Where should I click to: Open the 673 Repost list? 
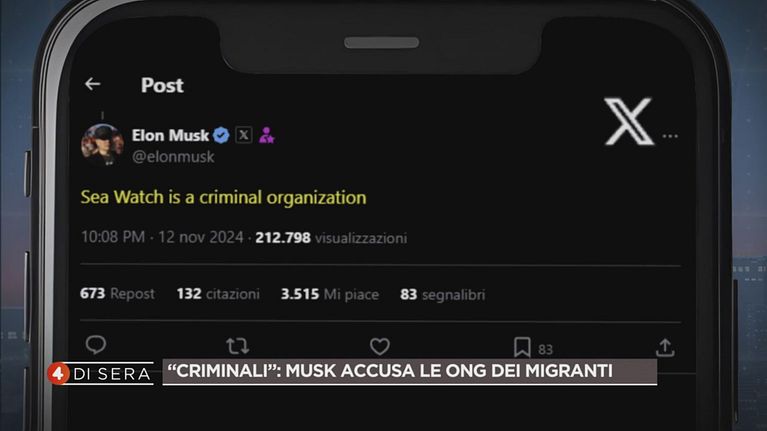click(117, 294)
